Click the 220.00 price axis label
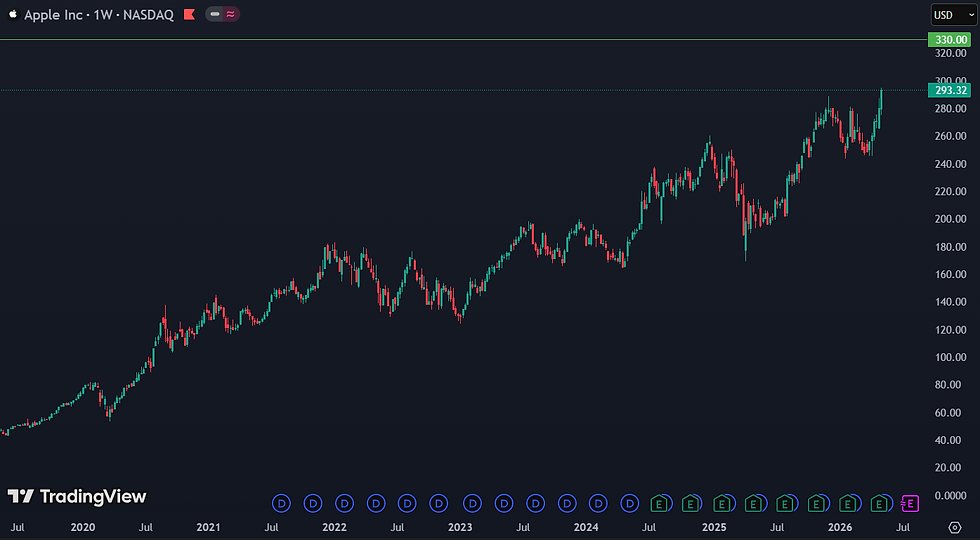The width and height of the screenshot is (980, 540). tap(949, 191)
